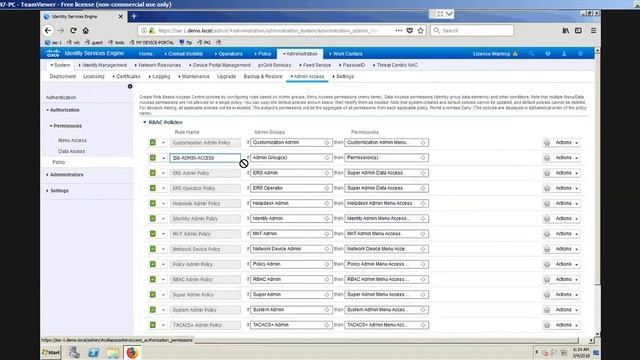Toggle RBAC Admin Policy status checkbox
The width and height of the screenshot is (640, 360).
(153, 280)
